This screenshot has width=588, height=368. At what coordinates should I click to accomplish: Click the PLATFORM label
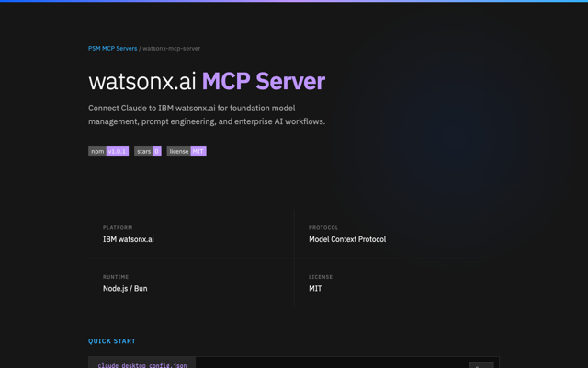tap(118, 227)
